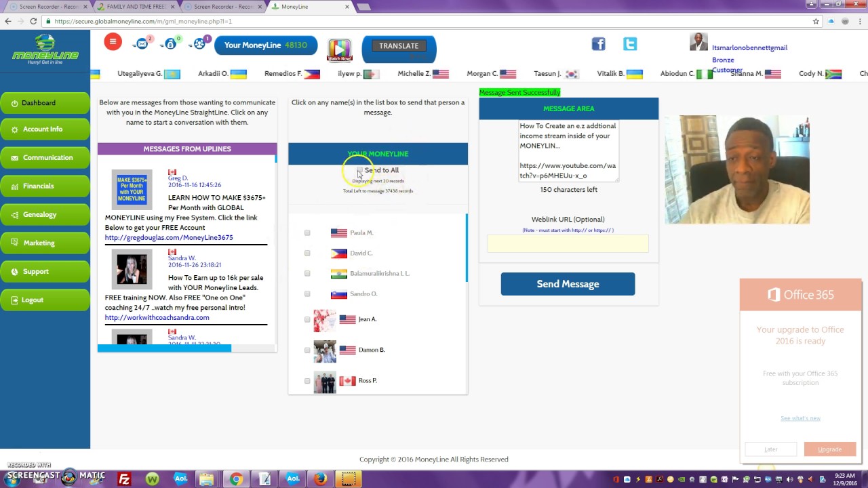
Task: Click Later in Office 365 popup
Action: click(771, 449)
